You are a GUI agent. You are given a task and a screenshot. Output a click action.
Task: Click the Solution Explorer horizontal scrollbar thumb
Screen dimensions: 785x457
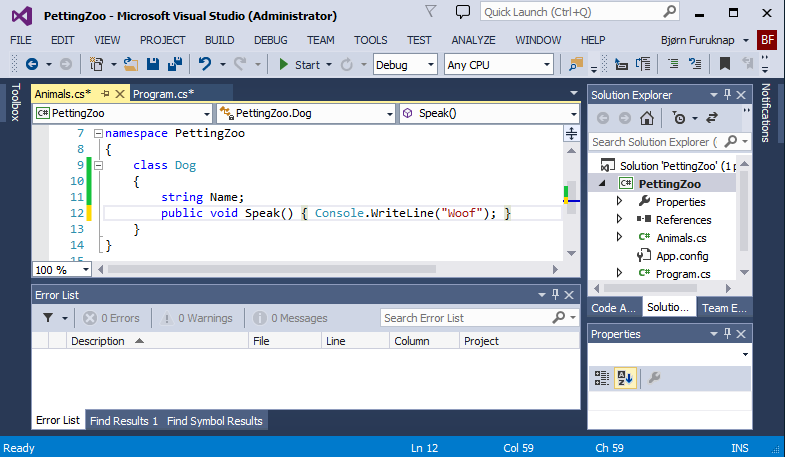click(650, 288)
